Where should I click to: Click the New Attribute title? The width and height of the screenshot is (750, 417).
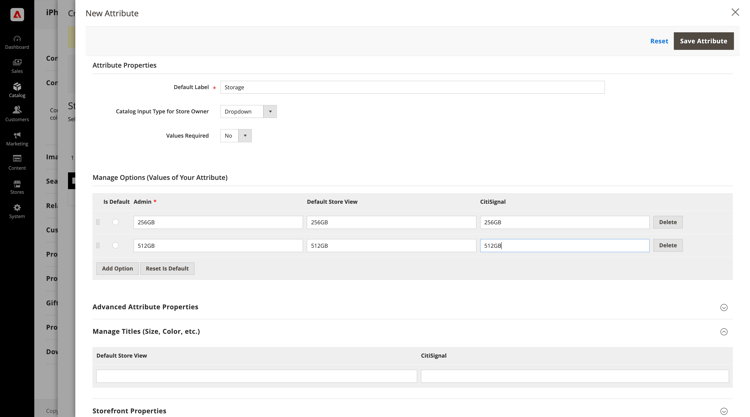pos(112,13)
